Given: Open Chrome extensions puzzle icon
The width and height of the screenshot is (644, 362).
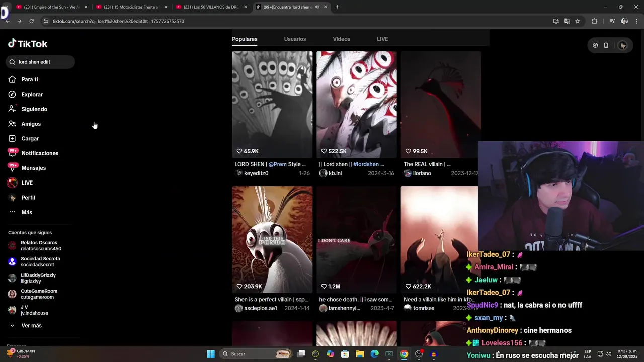Looking at the screenshot, I should [594, 21].
